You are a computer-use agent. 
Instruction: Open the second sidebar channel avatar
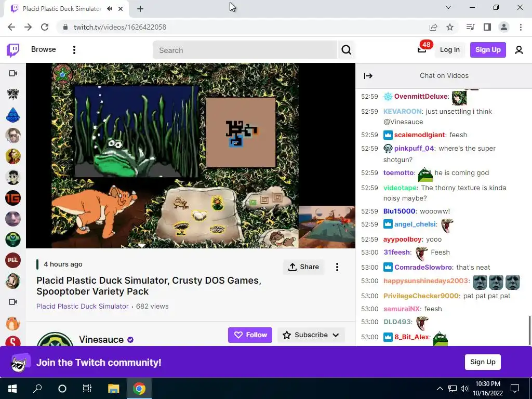pyautogui.click(x=13, y=94)
